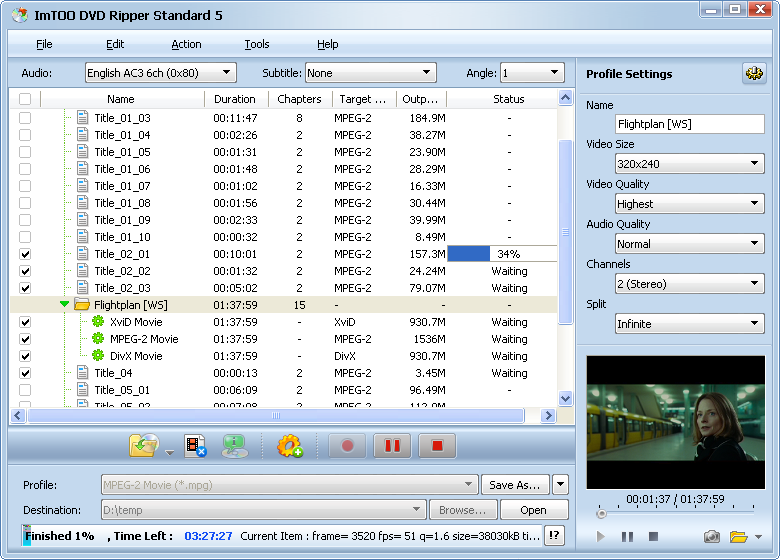Collapse the Flightplan [WS] tree node
This screenshot has width=780, height=560.
point(64,303)
